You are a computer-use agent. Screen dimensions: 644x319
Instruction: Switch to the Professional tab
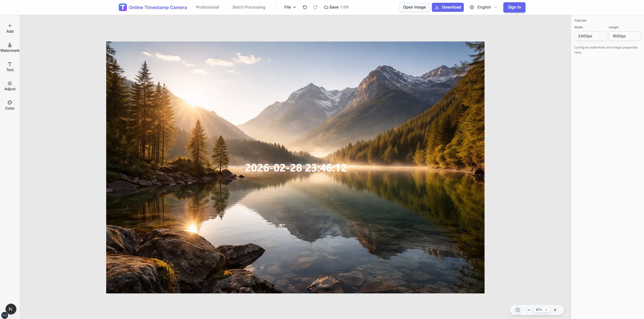(x=207, y=7)
